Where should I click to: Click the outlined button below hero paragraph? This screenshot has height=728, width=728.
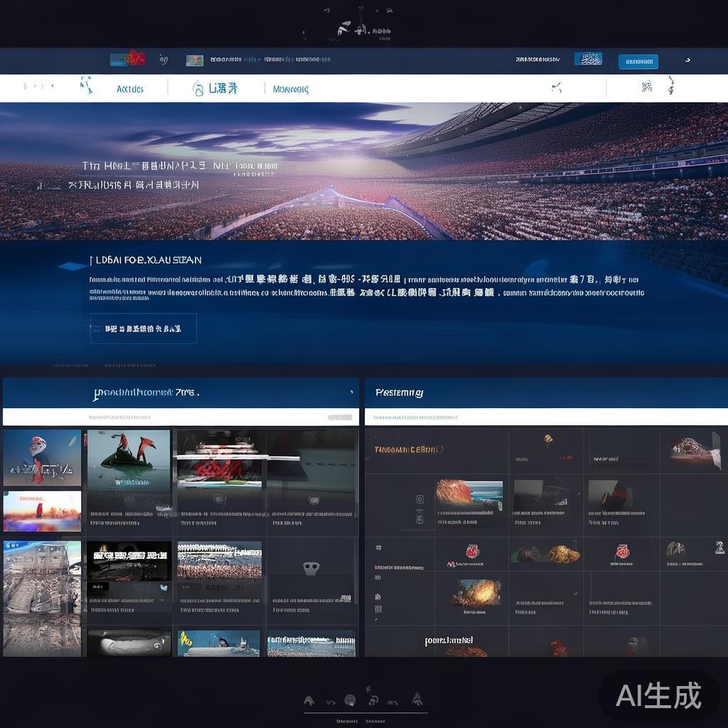tap(143, 328)
